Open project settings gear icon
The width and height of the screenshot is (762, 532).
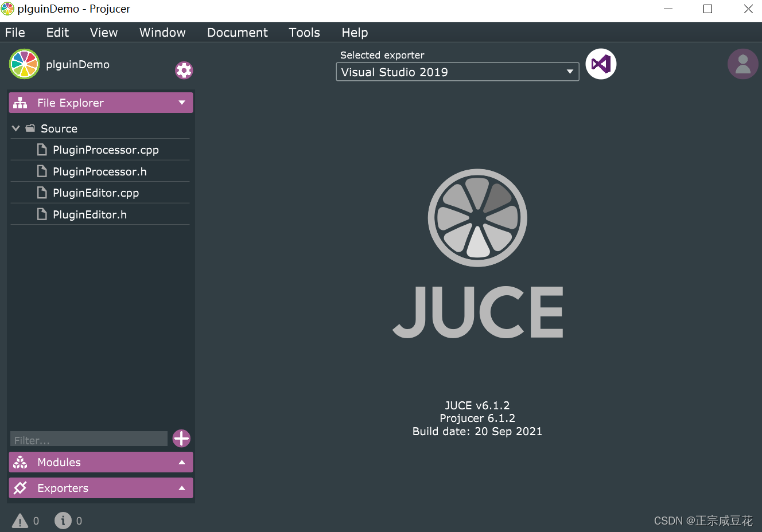184,71
